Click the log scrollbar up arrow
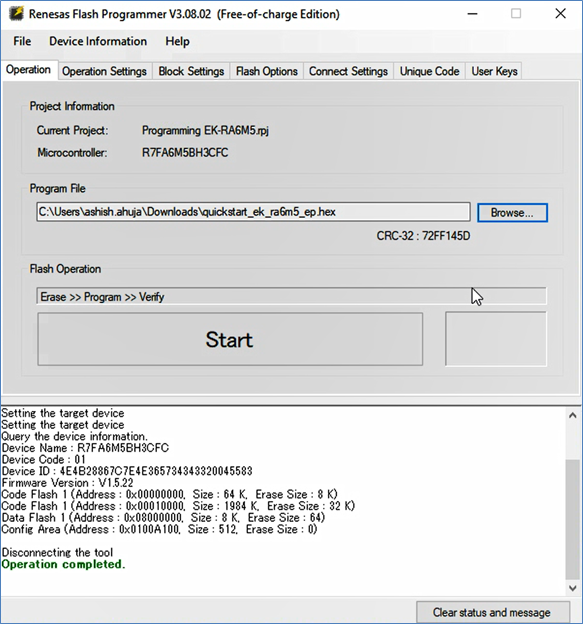 tap(573, 415)
